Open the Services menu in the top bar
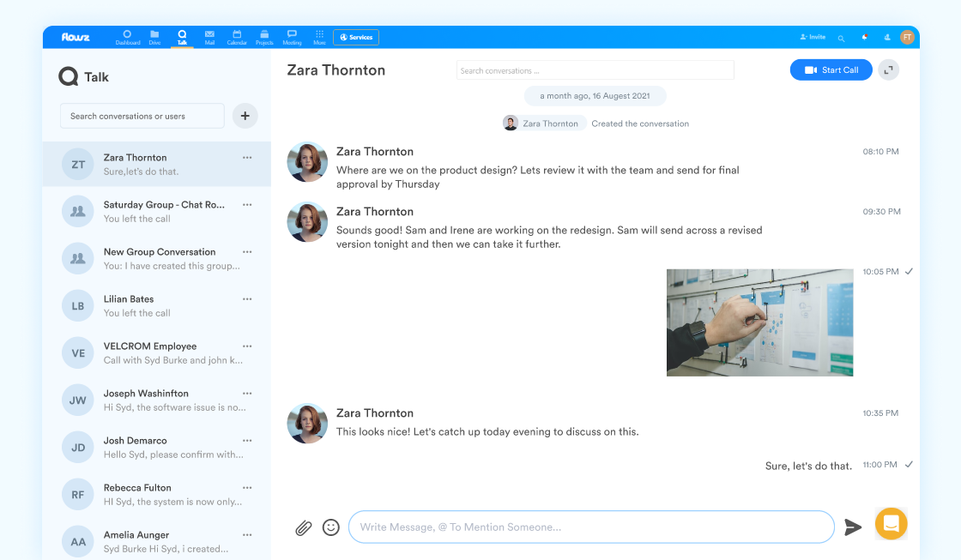This screenshot has height=560, width=961. tap(355, 37)
